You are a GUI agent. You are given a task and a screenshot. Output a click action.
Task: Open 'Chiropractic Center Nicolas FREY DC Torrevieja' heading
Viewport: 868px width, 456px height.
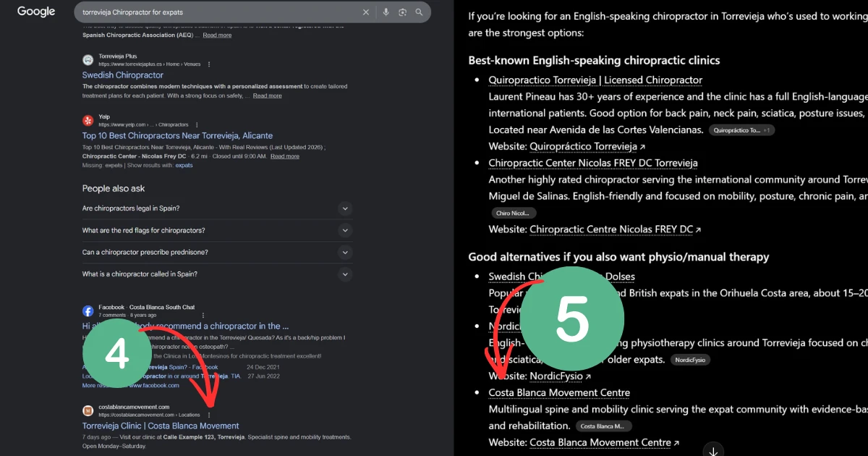tap(593, 163)
